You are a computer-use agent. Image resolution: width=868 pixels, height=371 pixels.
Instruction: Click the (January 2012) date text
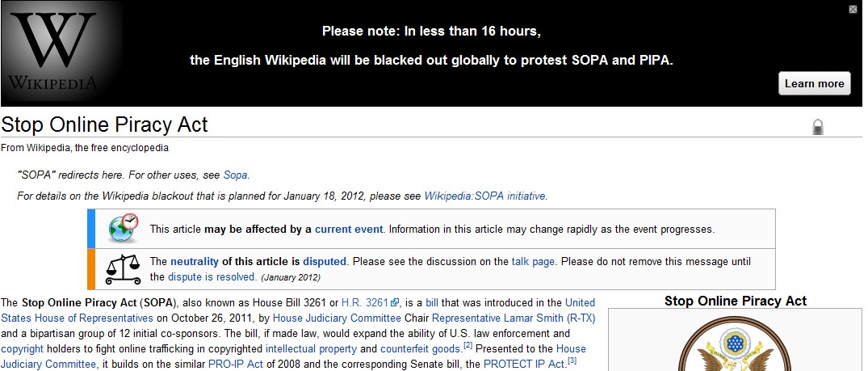click(291, 277)
